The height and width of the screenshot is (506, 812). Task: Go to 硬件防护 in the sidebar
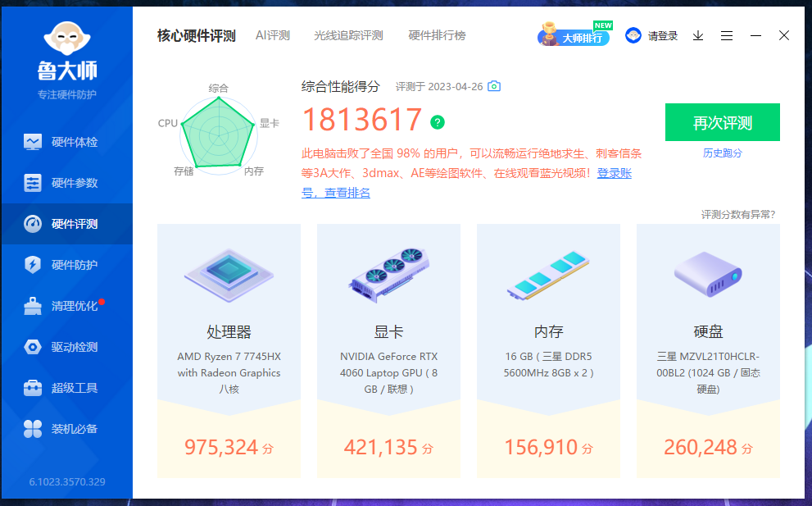67,264
